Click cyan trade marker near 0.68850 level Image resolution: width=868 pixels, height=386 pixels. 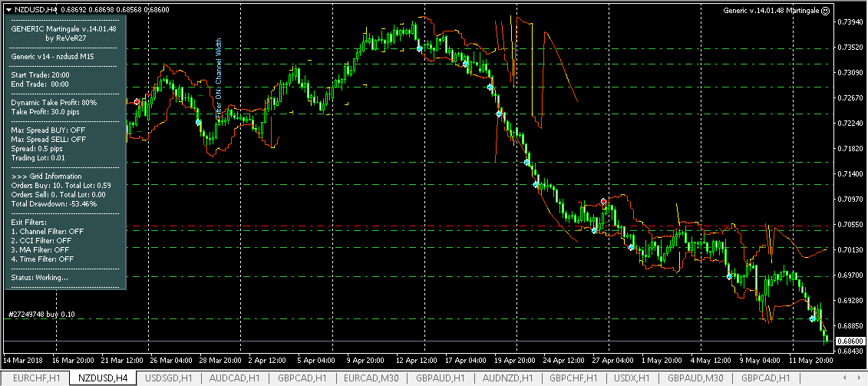[813, 318]
